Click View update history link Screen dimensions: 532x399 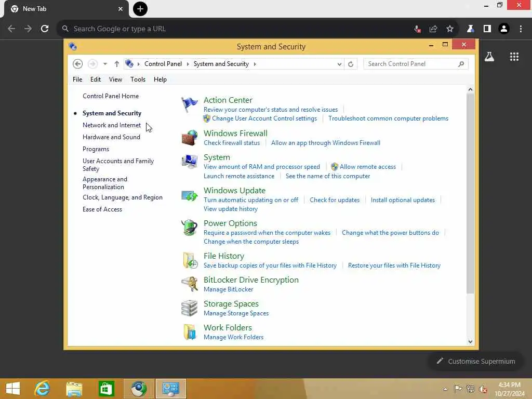point(231,209)
